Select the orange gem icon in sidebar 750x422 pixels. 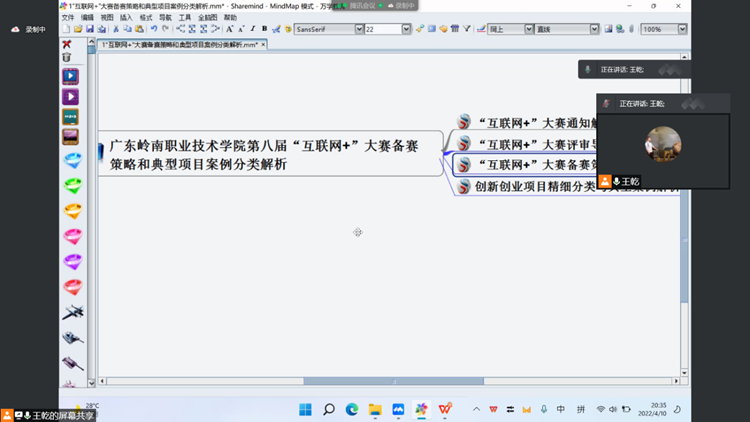coord(73,211)
